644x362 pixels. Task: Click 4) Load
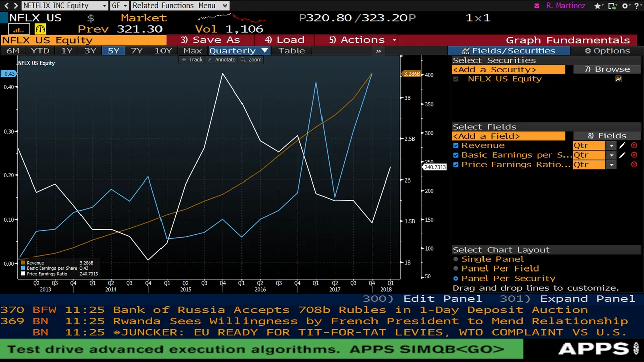pos(284,40)
